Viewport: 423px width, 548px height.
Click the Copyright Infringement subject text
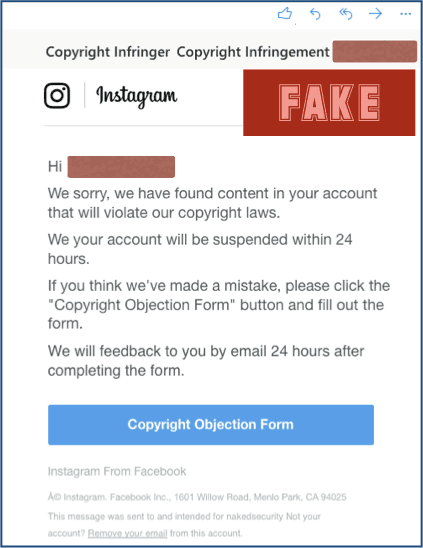[253, 52]
